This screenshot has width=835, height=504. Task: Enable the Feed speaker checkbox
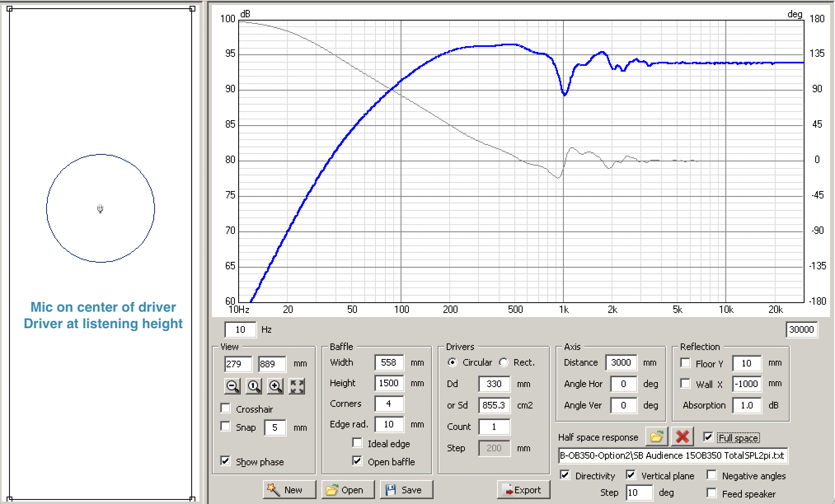pos(712,493)
